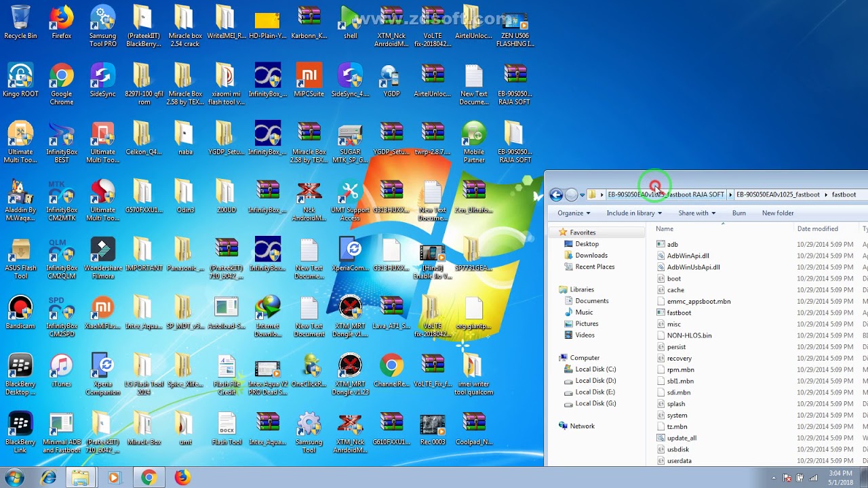Select the Libraries node in navigation pane
The width and height of the screenshot is (868, 488).
(582, 289)
